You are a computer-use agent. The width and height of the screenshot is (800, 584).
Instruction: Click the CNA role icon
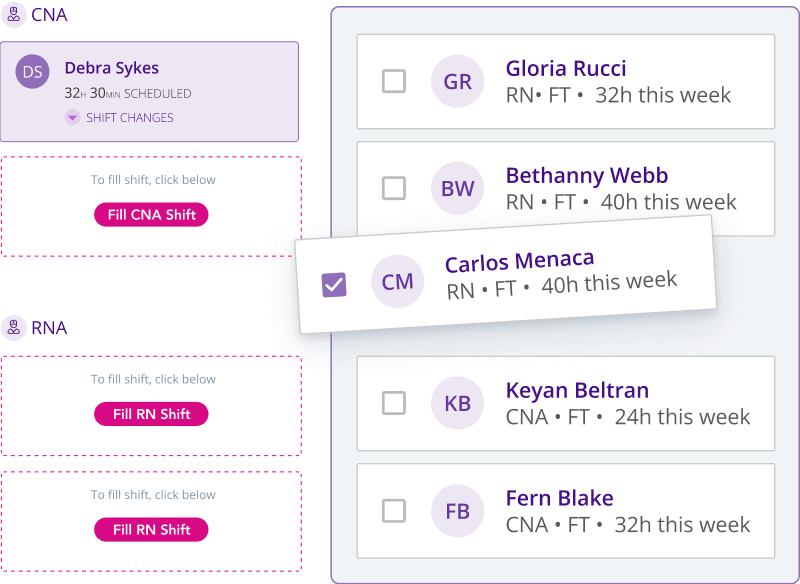pyautogui.click(x=15, y=15)
